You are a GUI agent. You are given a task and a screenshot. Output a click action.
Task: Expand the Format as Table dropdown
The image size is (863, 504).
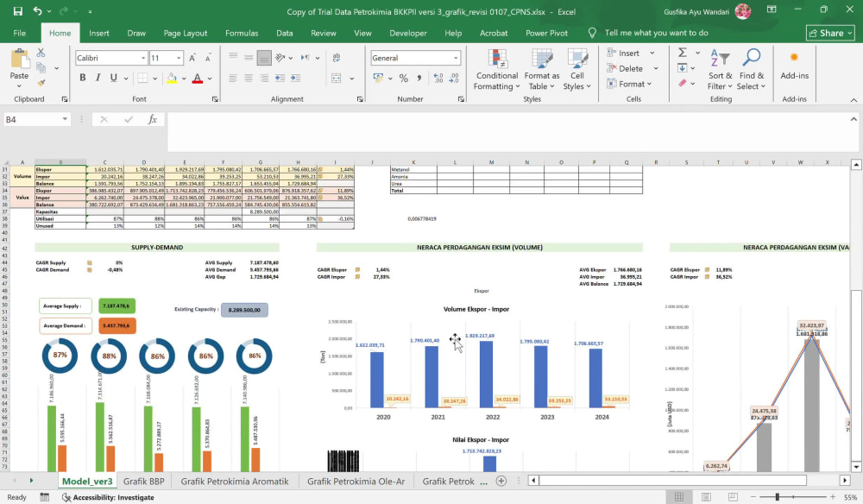tap(542, 71)
